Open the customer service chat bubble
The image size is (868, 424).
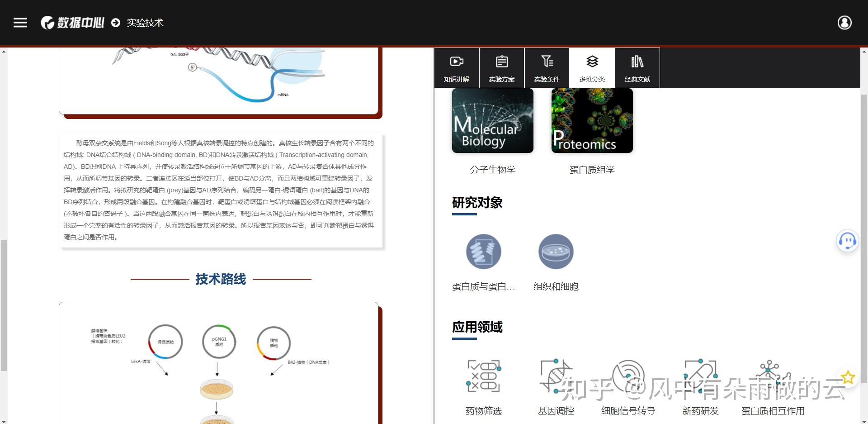pos(848,241)
